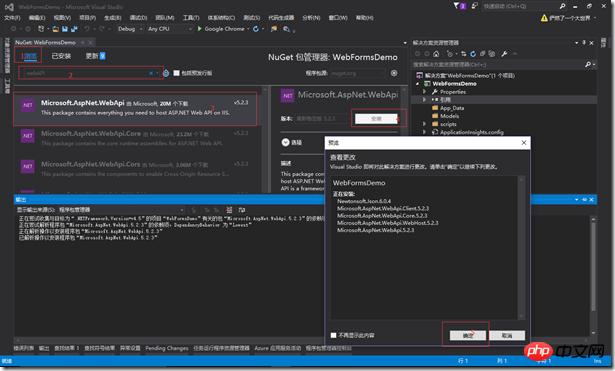Click the yellow warning account icon
The height and width of the screenshot is (371, 615).
544,18
